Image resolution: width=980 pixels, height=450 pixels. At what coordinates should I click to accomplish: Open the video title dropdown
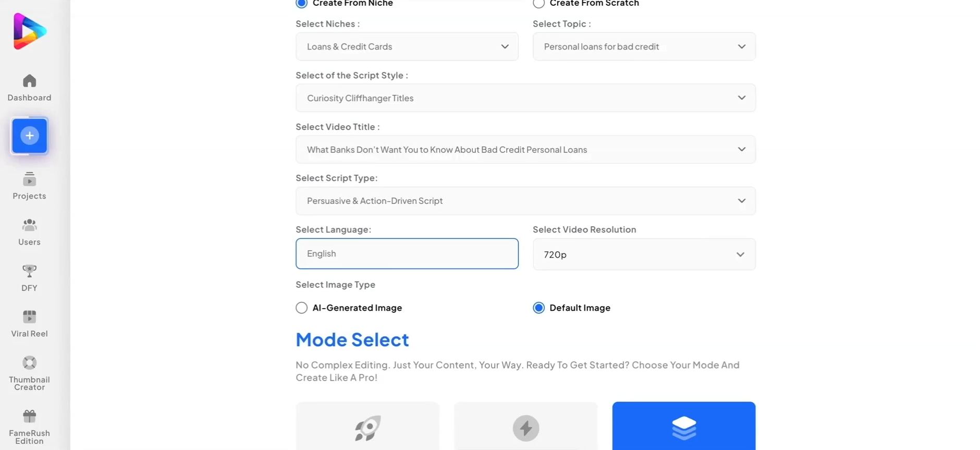525,150
